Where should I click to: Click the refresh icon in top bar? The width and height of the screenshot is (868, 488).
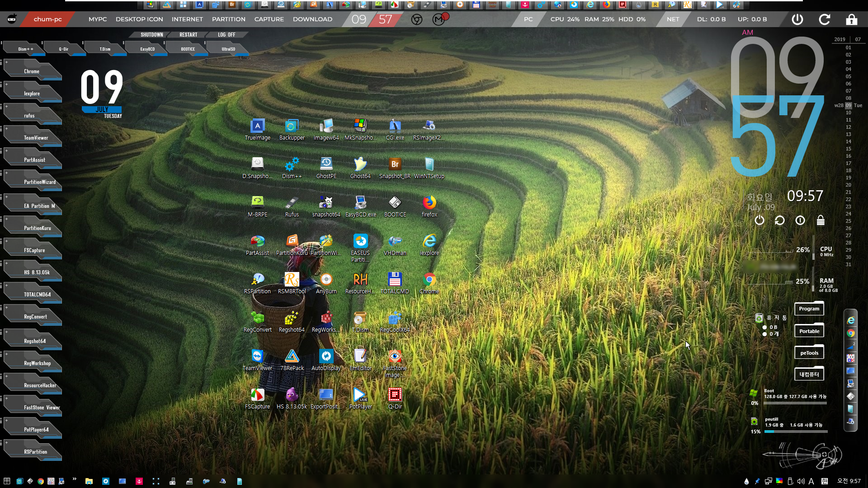[x=825, y=19]
